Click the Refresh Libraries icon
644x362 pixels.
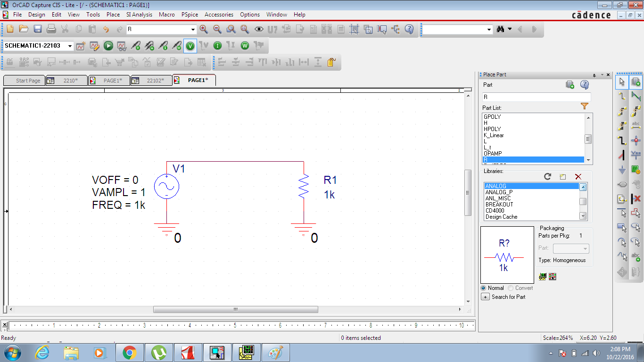coord(547,176)
